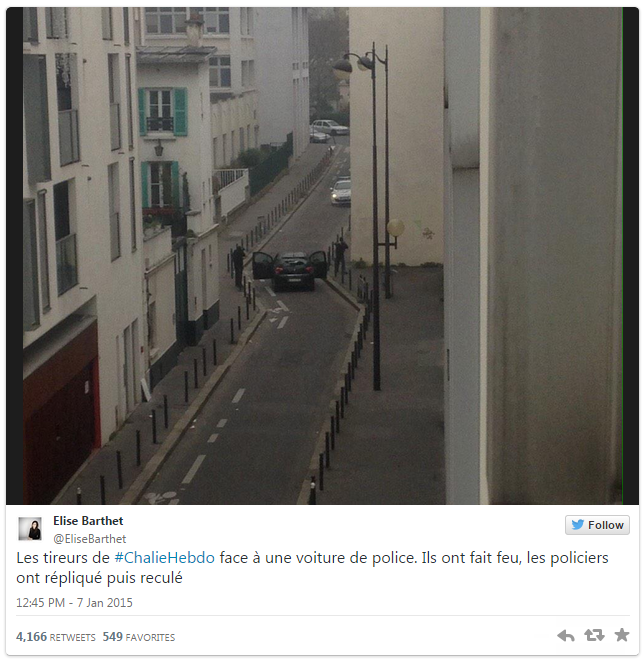Open the Elise Barthet display name link
Screen dimensions: 642x663
pyautogui.click(x=88, y=521)
